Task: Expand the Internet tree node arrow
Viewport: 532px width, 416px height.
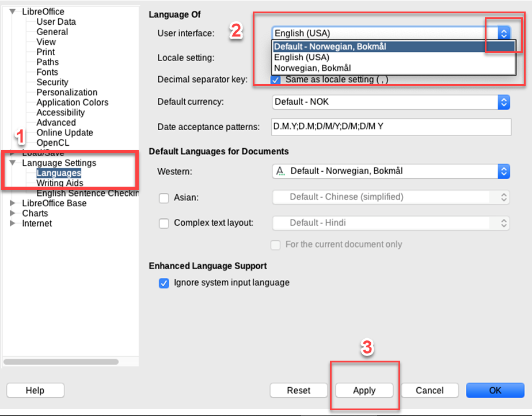Action: click(12, 224)
